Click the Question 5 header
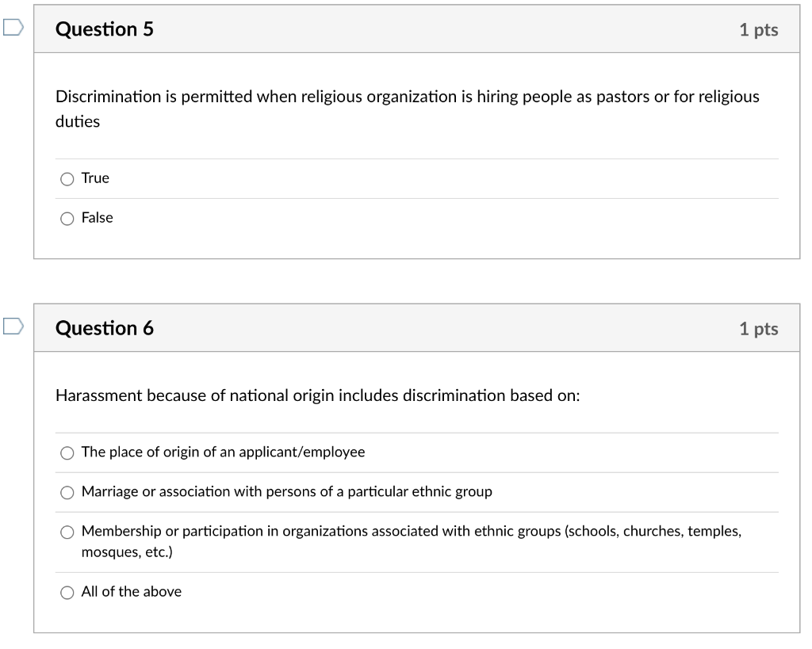812x649 pixels. coord(104,29)
